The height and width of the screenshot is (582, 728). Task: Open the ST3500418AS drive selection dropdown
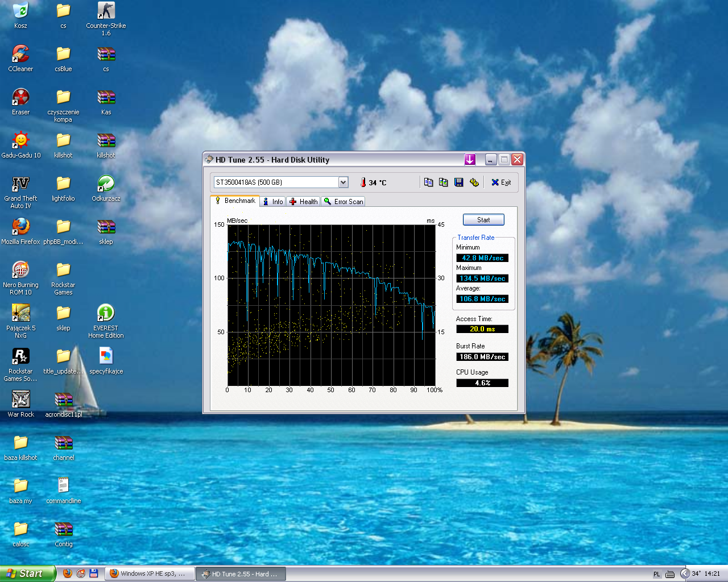[x=343, y=182]
